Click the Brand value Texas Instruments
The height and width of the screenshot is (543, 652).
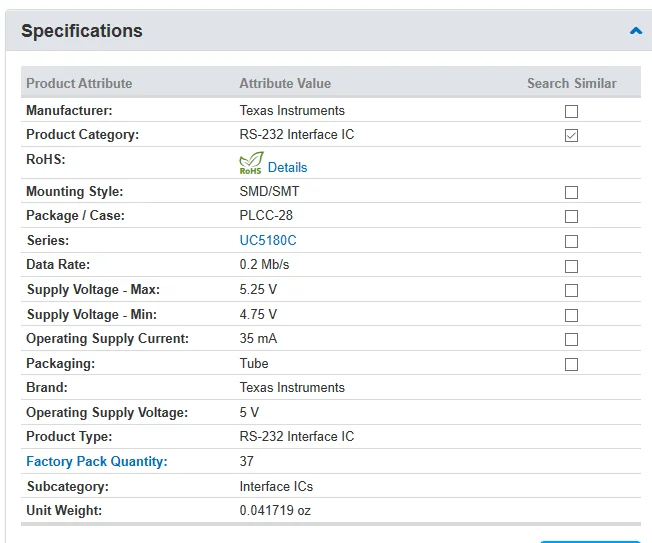pos(292,388)
